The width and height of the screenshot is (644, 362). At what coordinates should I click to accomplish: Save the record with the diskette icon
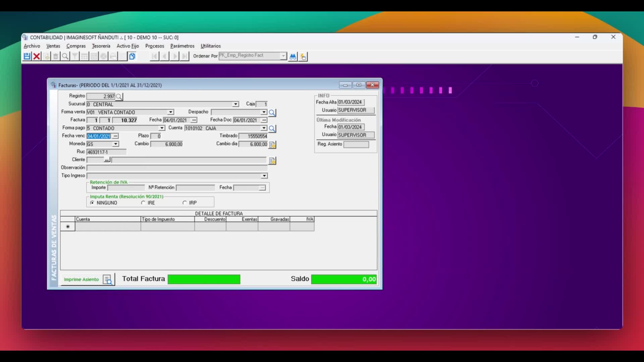[26, 56]
